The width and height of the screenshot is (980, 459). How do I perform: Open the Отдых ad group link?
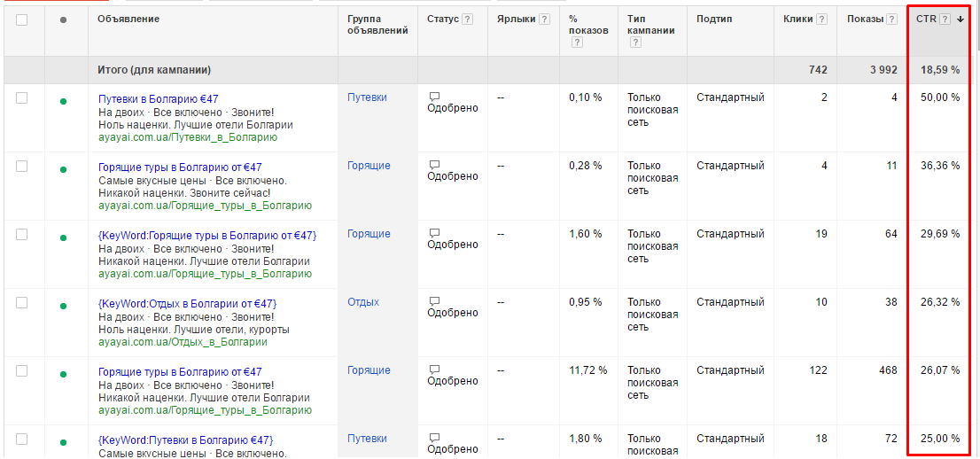[363, 302]
